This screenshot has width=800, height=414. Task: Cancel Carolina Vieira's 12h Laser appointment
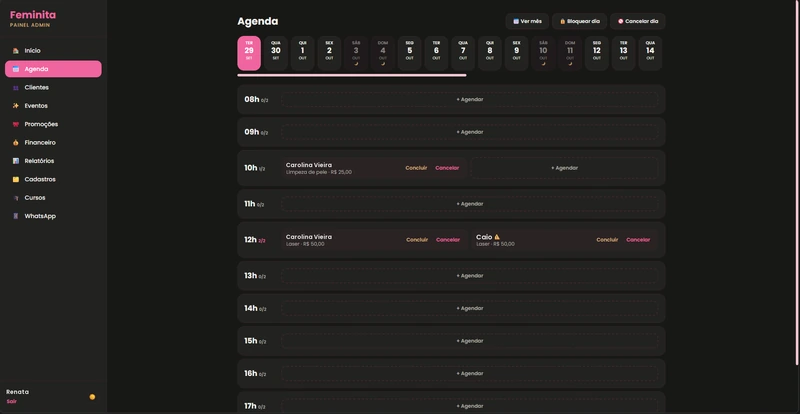[448, 240]
